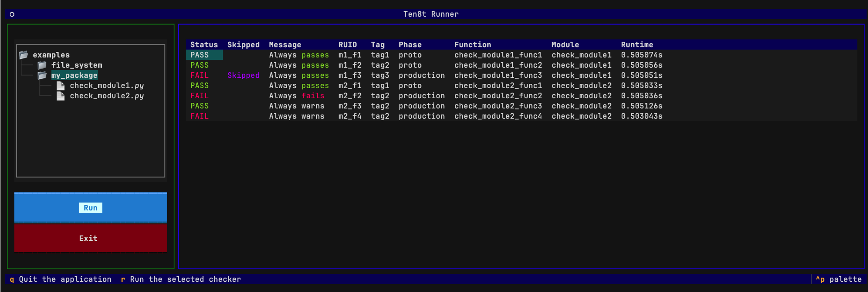Collapse the my_package tree node
Viewport: 868px width, 292px height.
75,76
